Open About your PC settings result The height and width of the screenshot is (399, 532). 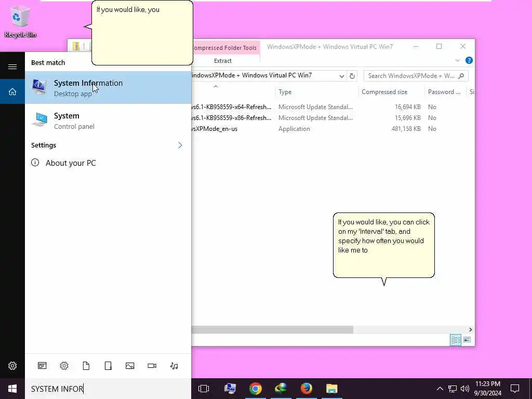108,163
